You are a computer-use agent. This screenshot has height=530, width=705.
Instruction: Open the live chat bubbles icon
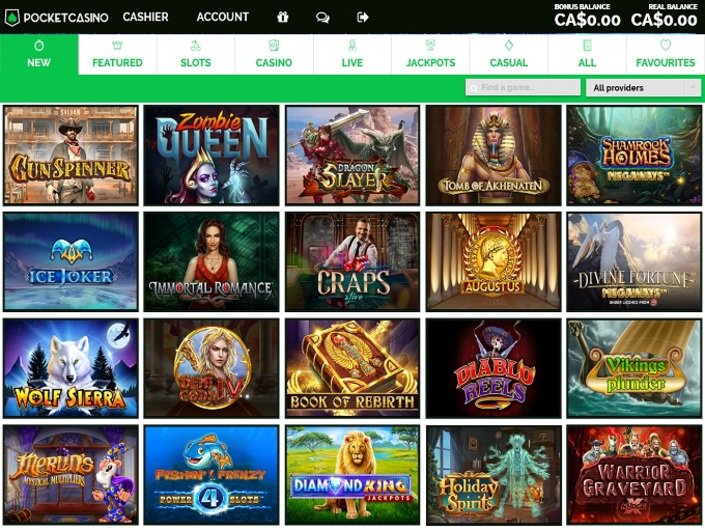pos(322,17)
